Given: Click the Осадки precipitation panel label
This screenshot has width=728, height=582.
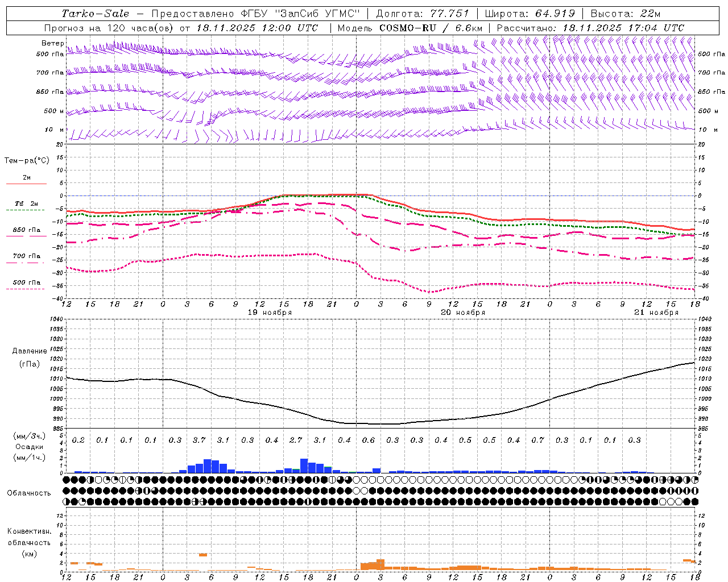Looking at the screenshot, I should click(x=30, y=447).
